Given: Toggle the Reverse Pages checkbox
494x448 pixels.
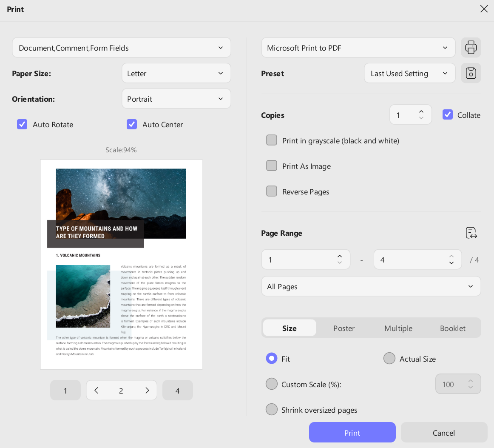Looking at the screenshot, I should 272,191.
